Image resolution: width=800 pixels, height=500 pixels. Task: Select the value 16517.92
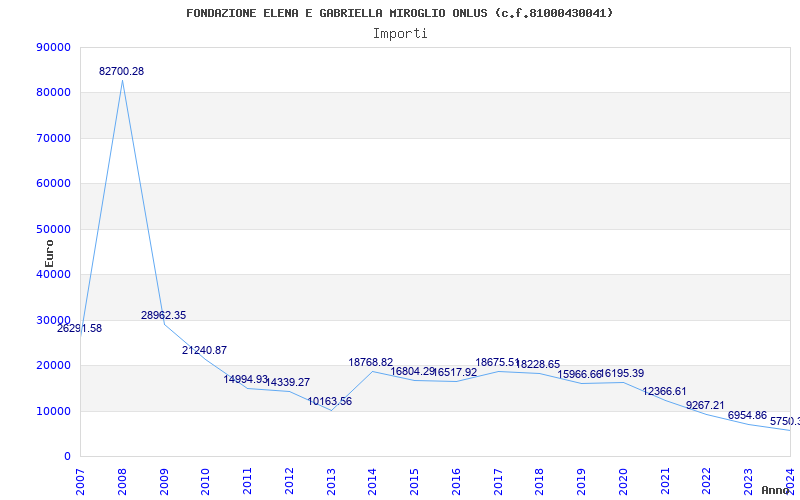coord(455,372)
